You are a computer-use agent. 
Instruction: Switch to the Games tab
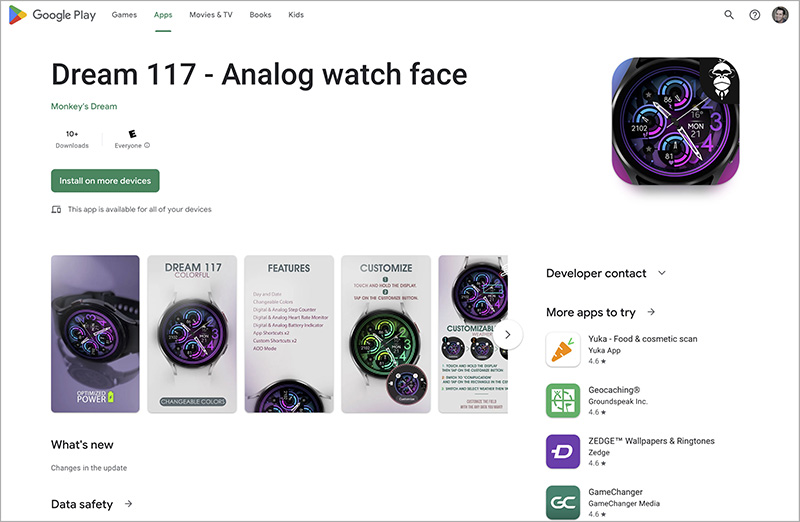(x=124, y=15)
